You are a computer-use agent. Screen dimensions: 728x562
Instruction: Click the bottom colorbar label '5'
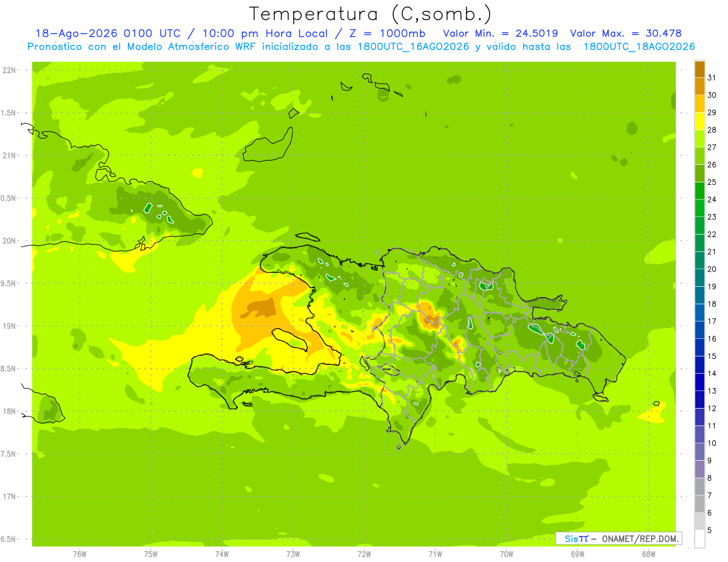(x=710, y=530)
